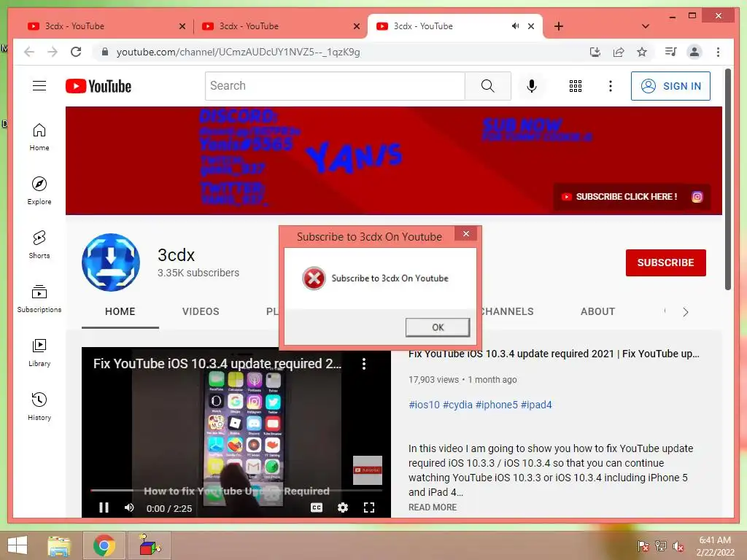Click the page vertical scrollbar
Viewport: 747px width, 560px height.
(727, 179)
